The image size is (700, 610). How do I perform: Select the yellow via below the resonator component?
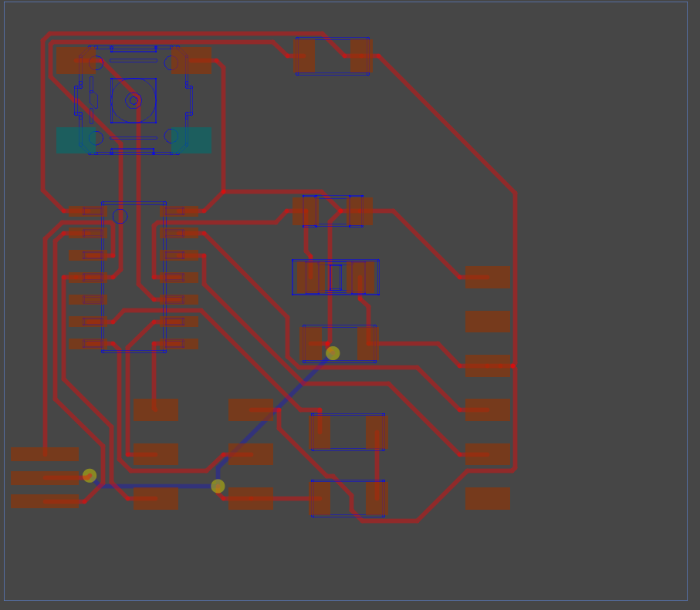tap(333, 353)
